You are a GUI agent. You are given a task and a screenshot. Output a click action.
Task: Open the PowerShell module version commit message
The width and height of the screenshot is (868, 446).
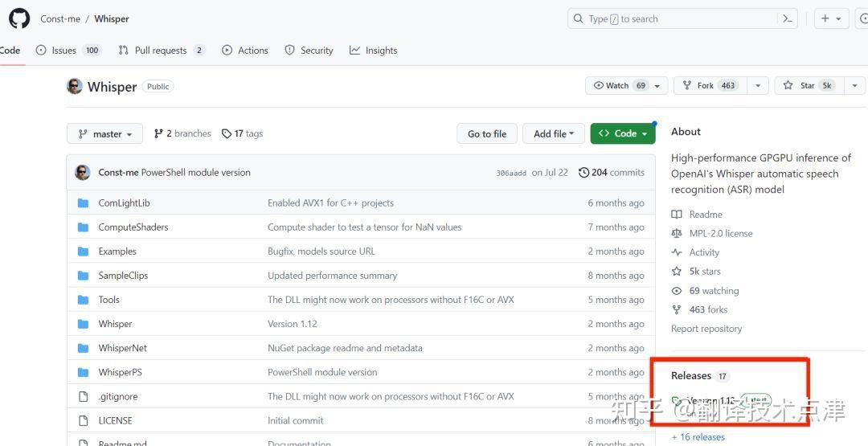196,173
